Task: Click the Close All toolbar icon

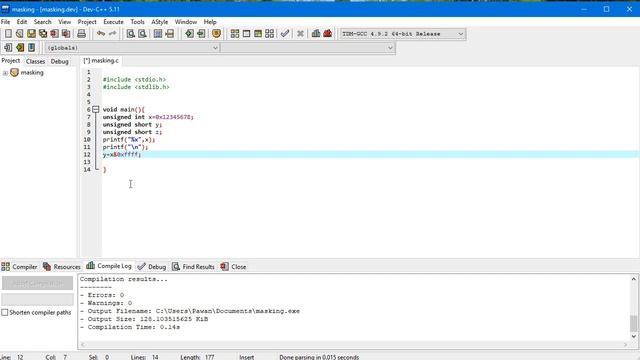Action: (66, 33)
